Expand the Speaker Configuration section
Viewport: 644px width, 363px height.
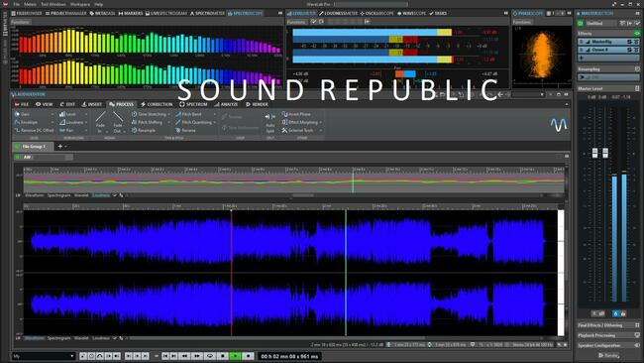608,345
